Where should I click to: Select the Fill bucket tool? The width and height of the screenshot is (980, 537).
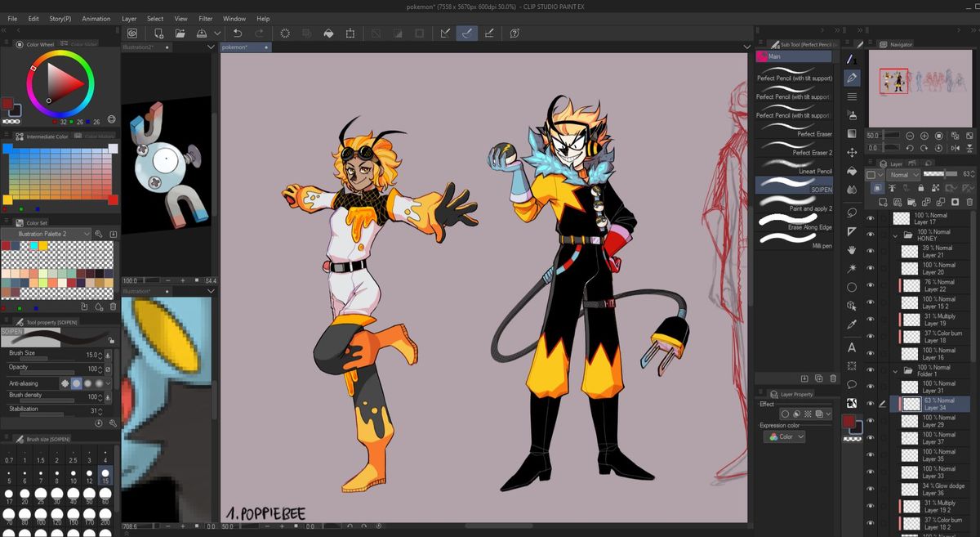[x=852, y=172]
